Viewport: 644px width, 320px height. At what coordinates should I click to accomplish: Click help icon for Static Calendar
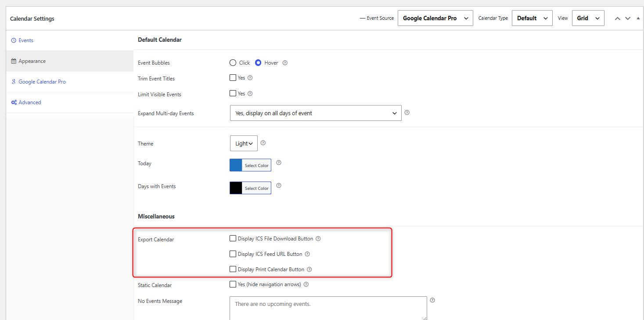[306, 284]
